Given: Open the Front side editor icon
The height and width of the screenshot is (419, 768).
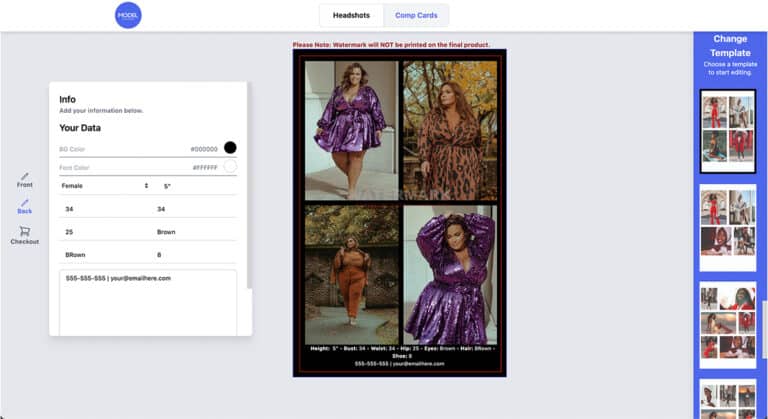Looking at the screenshot, I should (24, 180).
